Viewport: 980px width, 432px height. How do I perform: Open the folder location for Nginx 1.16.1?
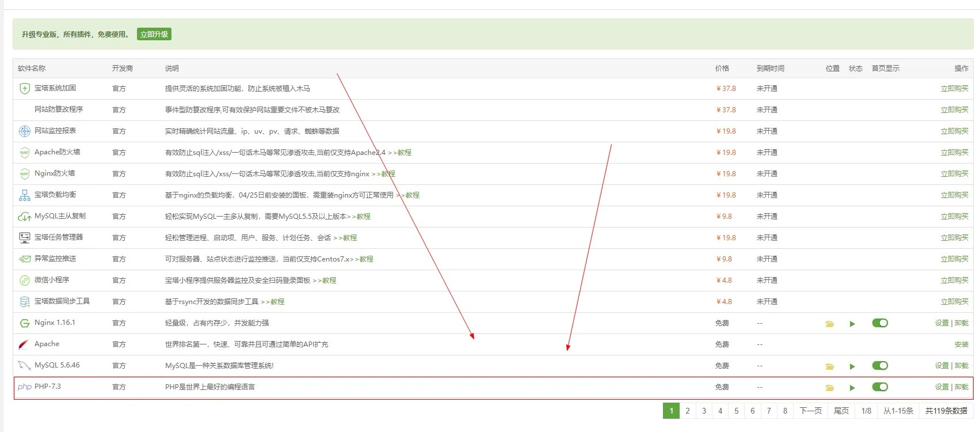pyautogui.click(x=830, y=324)
